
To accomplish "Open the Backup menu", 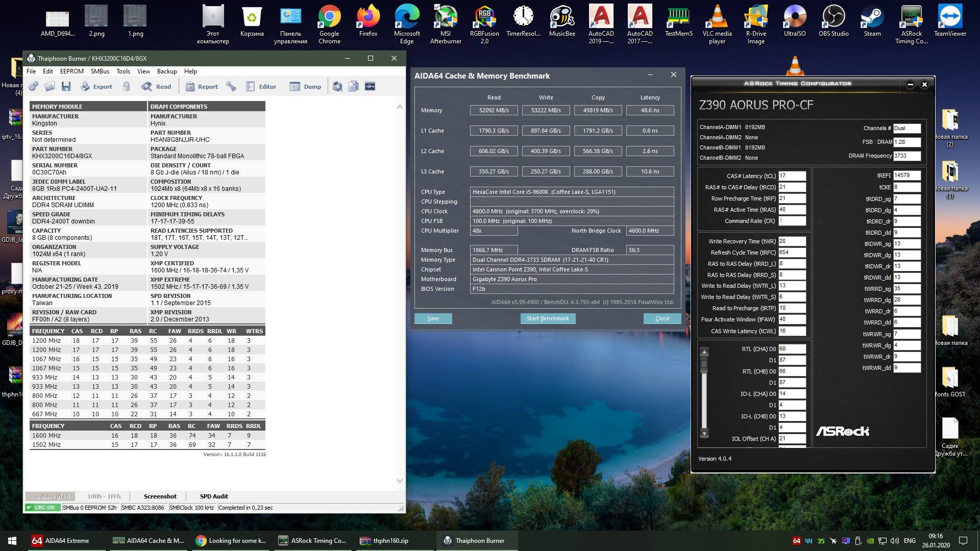I will [167, 71].
